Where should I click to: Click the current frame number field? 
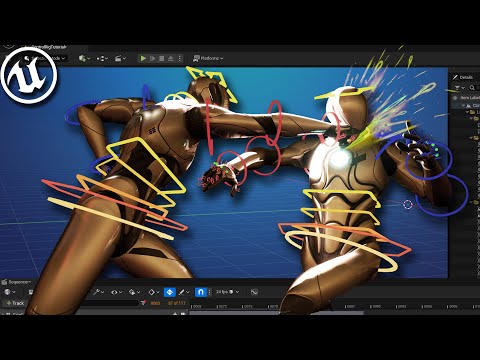pyautogui.click(x=156, y=303)
